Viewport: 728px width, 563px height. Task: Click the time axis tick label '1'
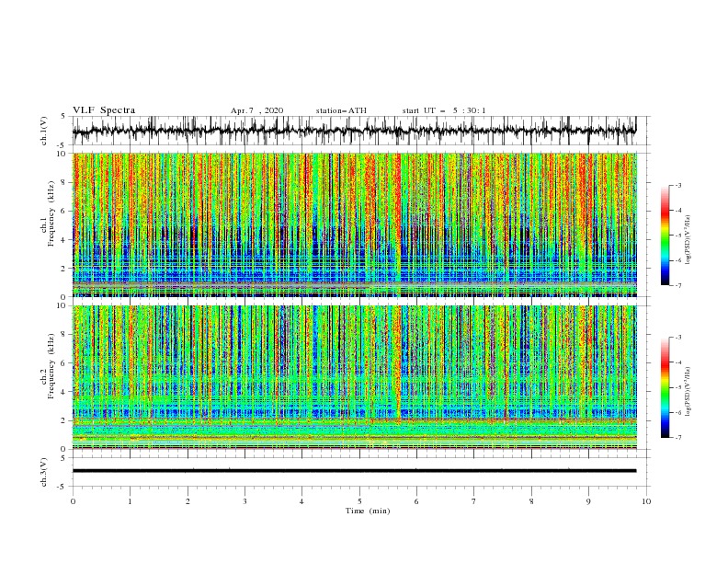tap(130, 501)
